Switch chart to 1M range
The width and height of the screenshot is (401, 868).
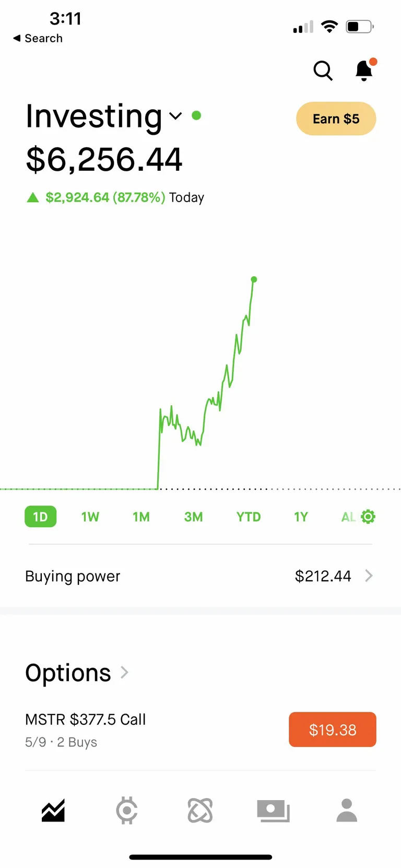(141, 517)
